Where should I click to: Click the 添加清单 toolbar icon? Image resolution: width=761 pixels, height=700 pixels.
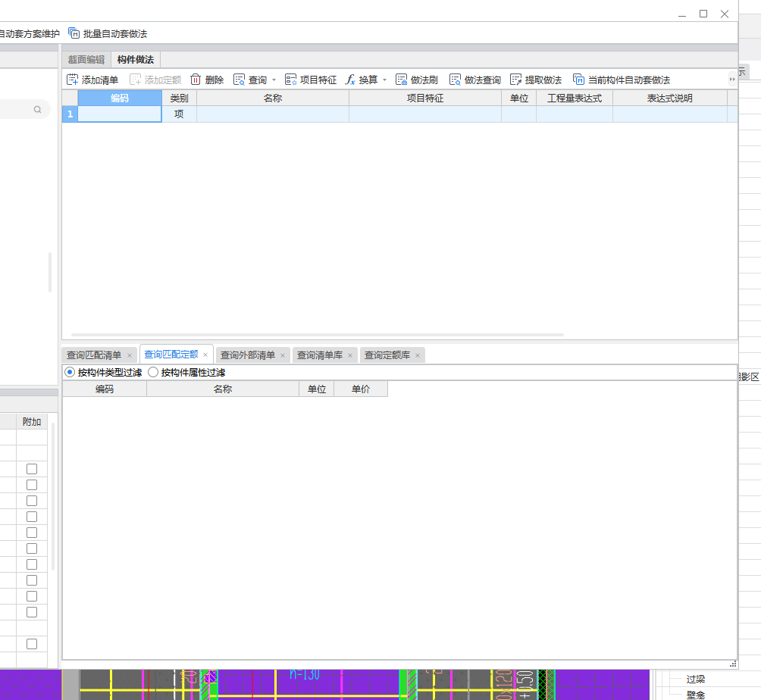72,80
